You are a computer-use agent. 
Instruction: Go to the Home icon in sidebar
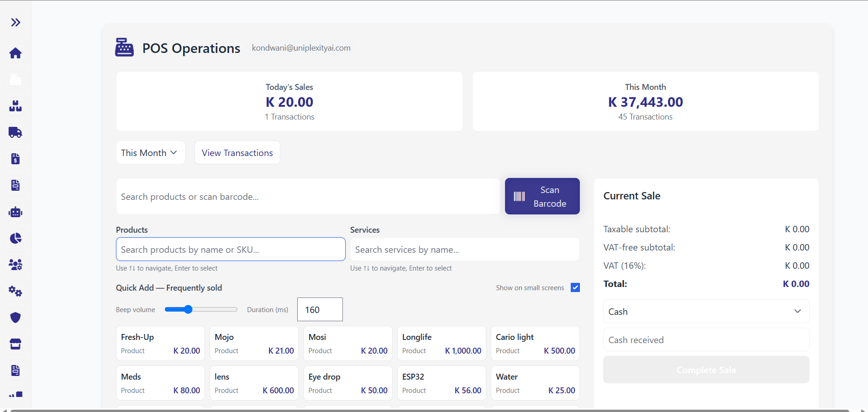tap(16, 53)
